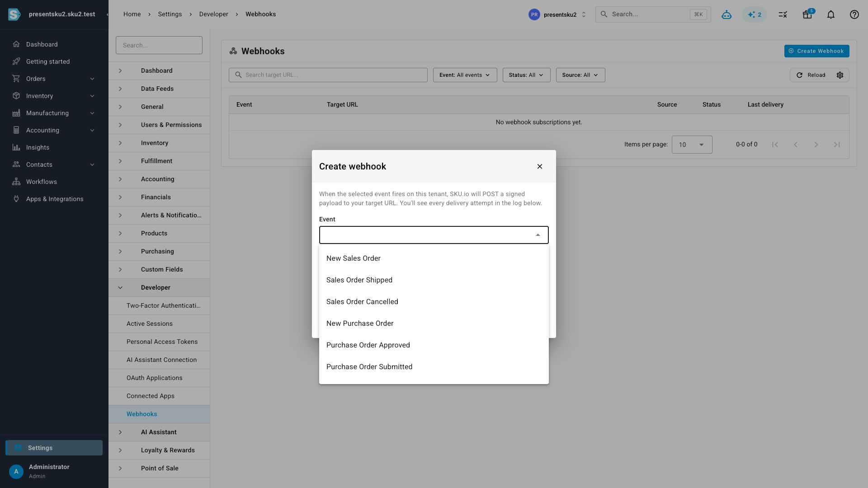868x488 pixels.
Task: Open the Event: All events filter
Action: [x=465, y=75]
